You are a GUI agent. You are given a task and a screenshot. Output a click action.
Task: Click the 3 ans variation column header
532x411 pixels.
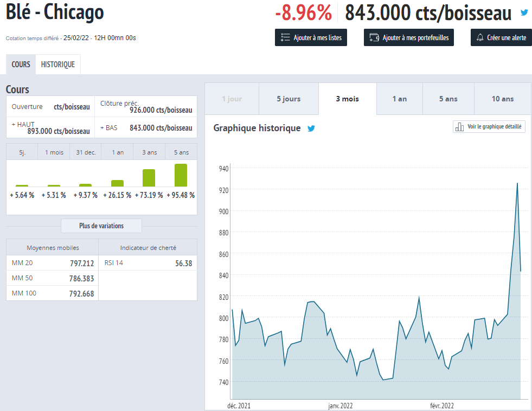coord(150,152)
